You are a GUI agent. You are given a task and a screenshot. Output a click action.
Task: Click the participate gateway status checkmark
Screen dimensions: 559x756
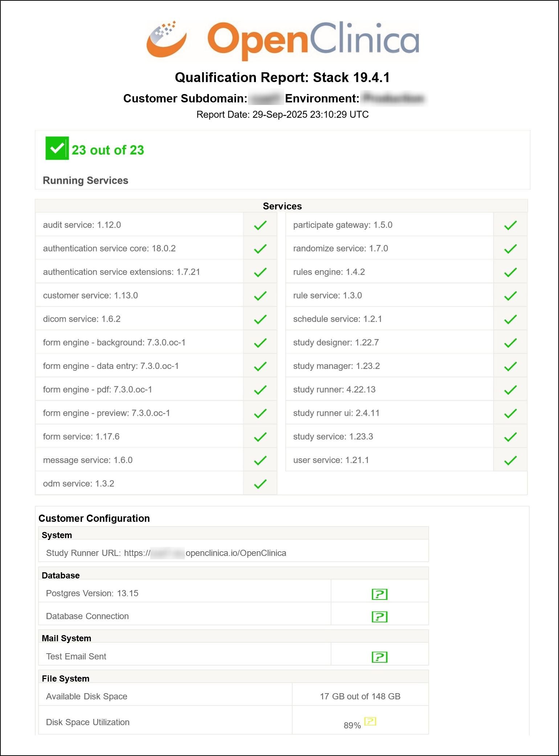coord(510,225)
